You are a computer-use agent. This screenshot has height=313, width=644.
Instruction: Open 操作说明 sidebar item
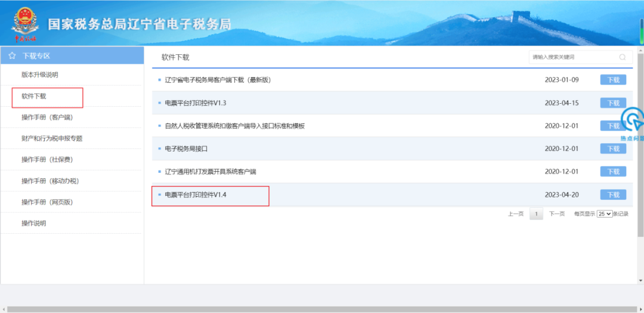[x=33, y=224]
